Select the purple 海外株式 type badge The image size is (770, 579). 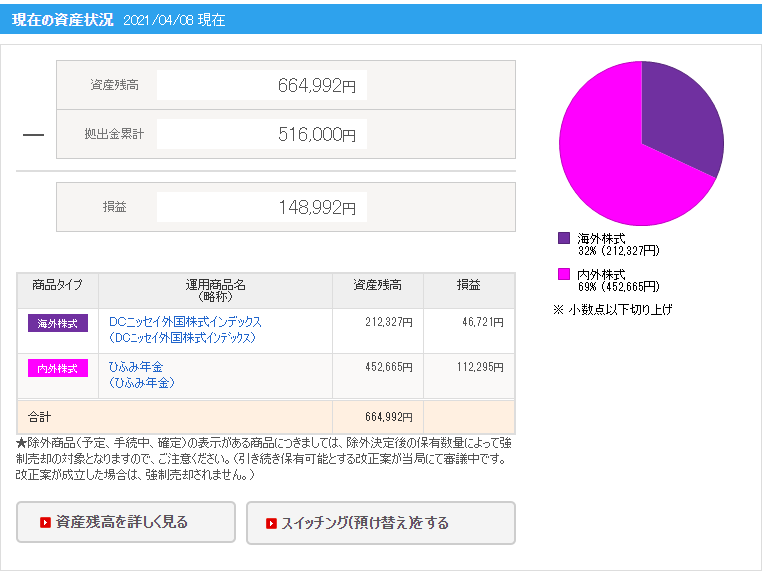58,323
